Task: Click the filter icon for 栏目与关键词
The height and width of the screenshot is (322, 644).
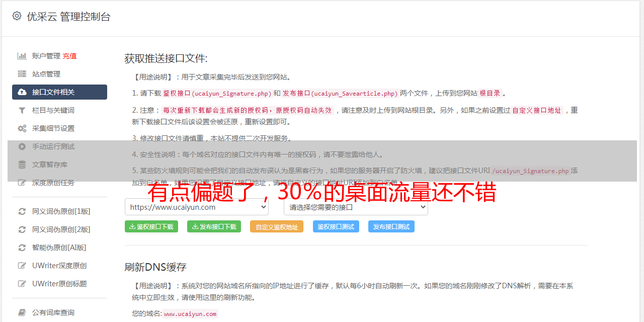Action: pyautogui.click(x=22, y=110)
